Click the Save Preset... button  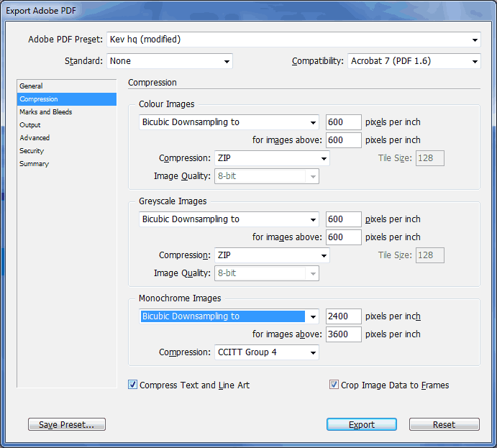coord(67,424)
